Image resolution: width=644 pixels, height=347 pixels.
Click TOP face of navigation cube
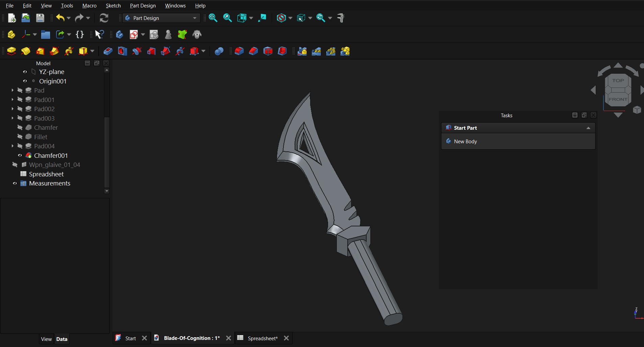[618, 81]
